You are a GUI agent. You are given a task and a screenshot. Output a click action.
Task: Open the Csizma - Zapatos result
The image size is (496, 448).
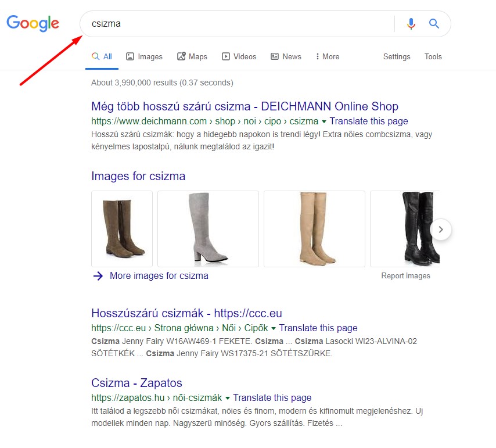136,383
